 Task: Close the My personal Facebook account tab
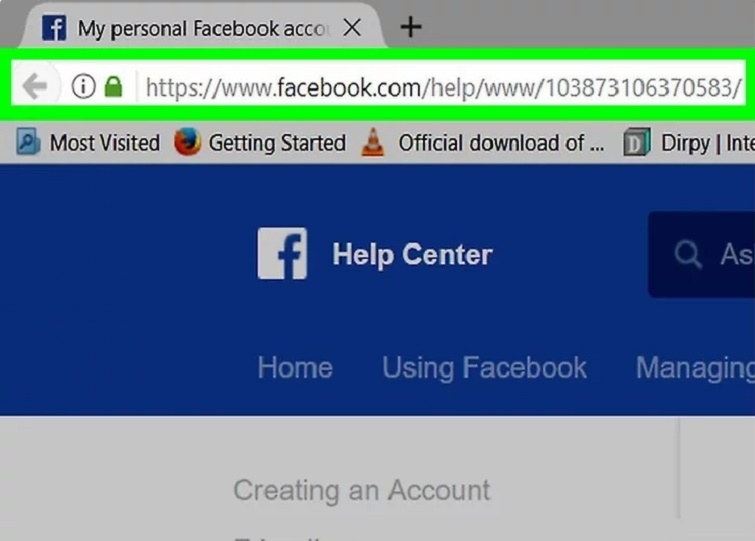click(x=352, y=27)
